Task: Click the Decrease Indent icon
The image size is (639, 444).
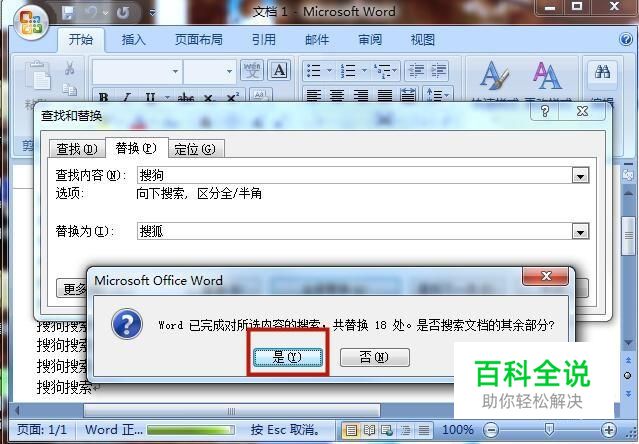Action: tap(416, 70)
